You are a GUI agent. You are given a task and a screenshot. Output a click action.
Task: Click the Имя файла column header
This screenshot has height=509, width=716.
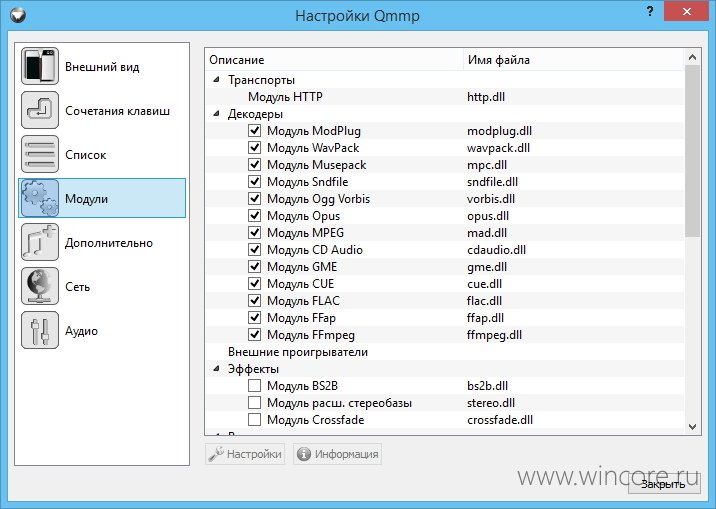point(574,60)
